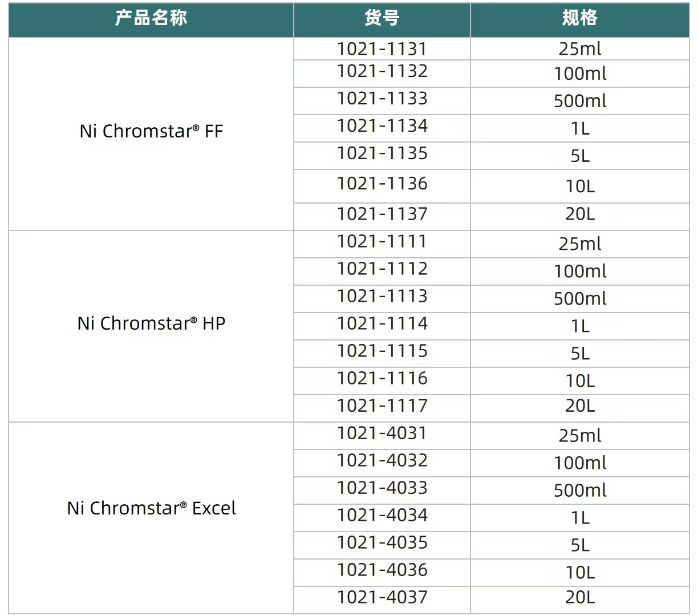Screen dimensions: 698x616
Task: Select the 20L size for 1021-4037
Action: [579, 598]
